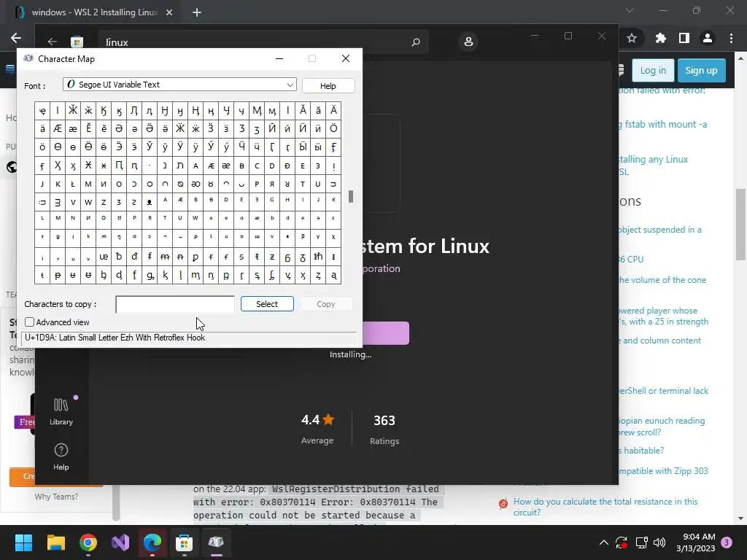This screenshot has width=747, height=560.
Task: Click the Copy button in Character Map
Action: (326, 304)
